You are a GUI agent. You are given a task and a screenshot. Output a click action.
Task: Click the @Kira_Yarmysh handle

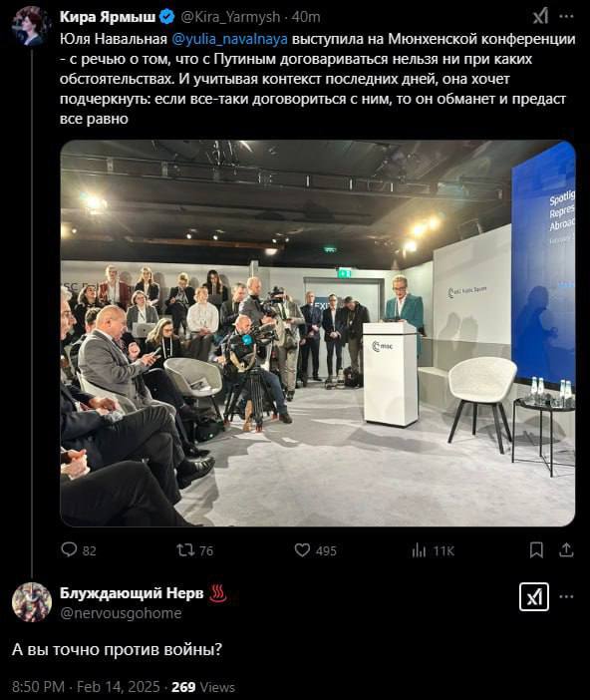click(x=230, y=17)
